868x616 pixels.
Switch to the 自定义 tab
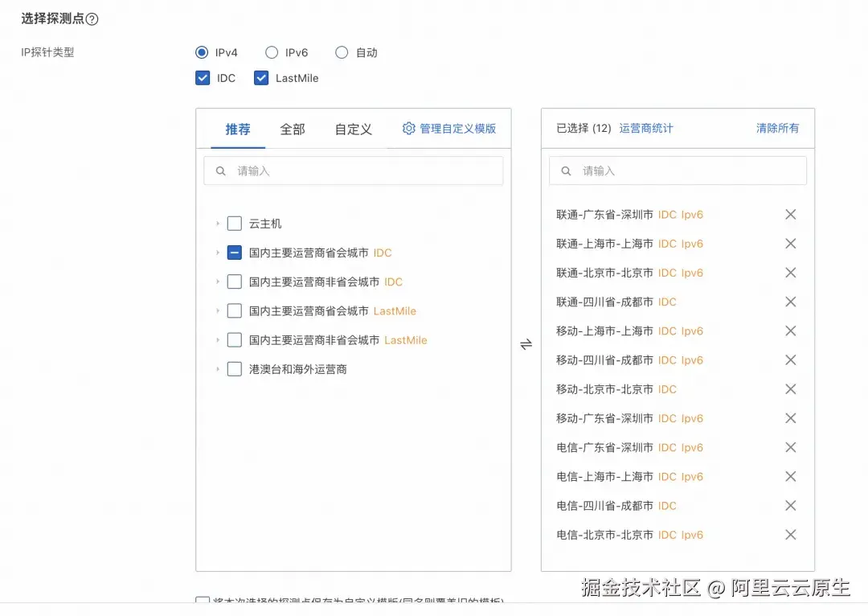[353, 129]
